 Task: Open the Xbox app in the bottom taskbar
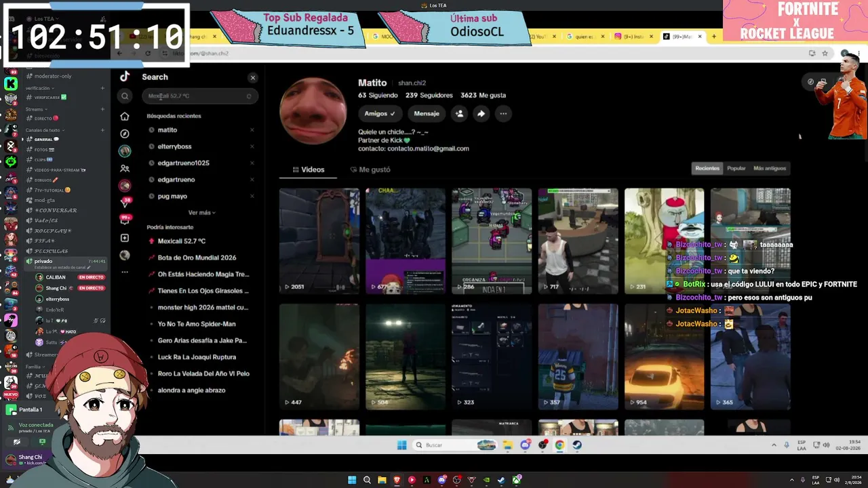pyautogui.click(x=517, y=481)
